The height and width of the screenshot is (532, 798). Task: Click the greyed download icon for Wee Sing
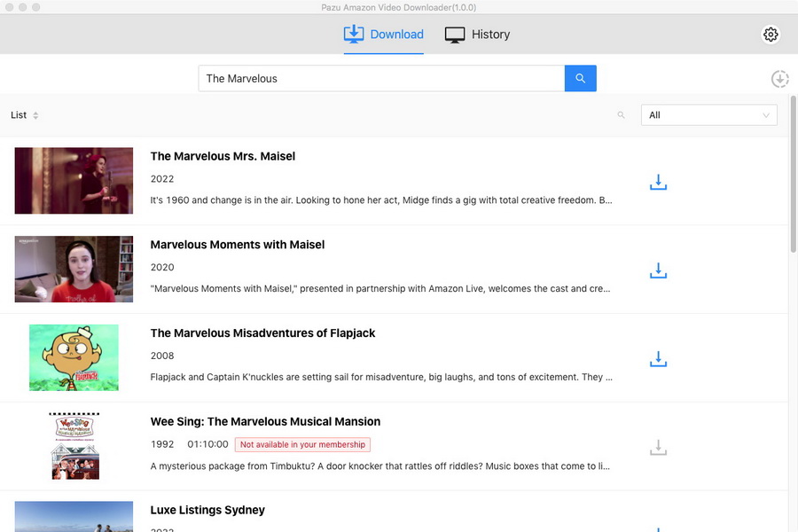(658, 448)
